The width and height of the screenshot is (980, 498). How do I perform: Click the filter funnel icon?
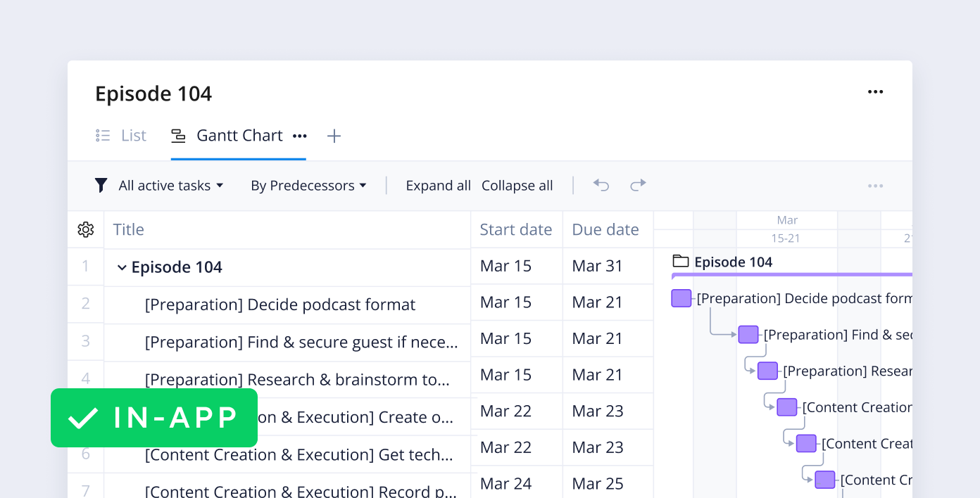[101, 186]
